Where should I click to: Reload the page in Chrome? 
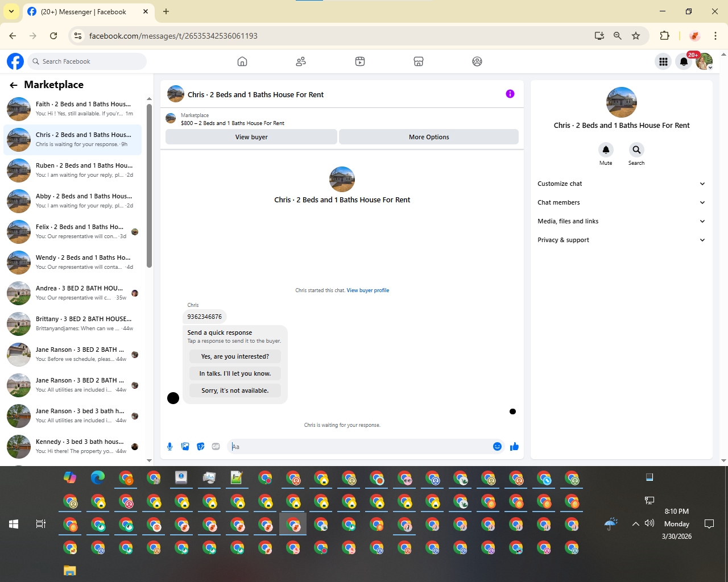[x=53, y=36]
